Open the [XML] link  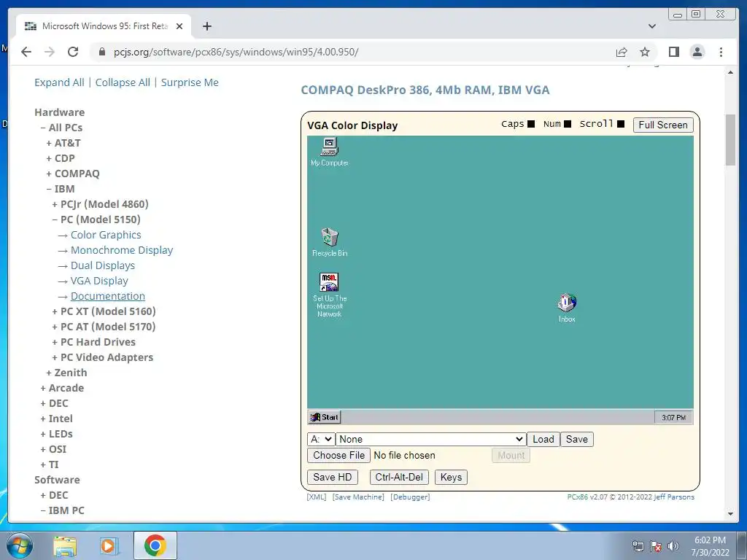pyautogui.click(x=317, y=497)
